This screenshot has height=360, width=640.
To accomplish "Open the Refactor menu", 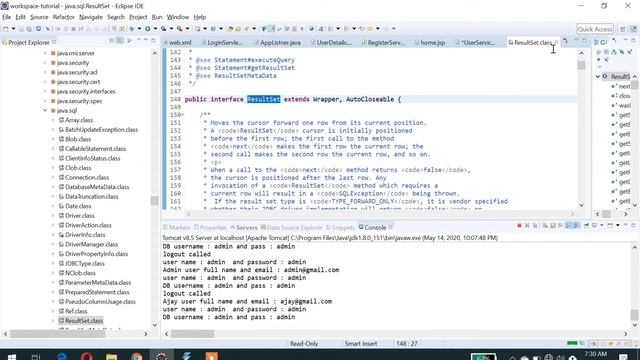I will (64, 17).
